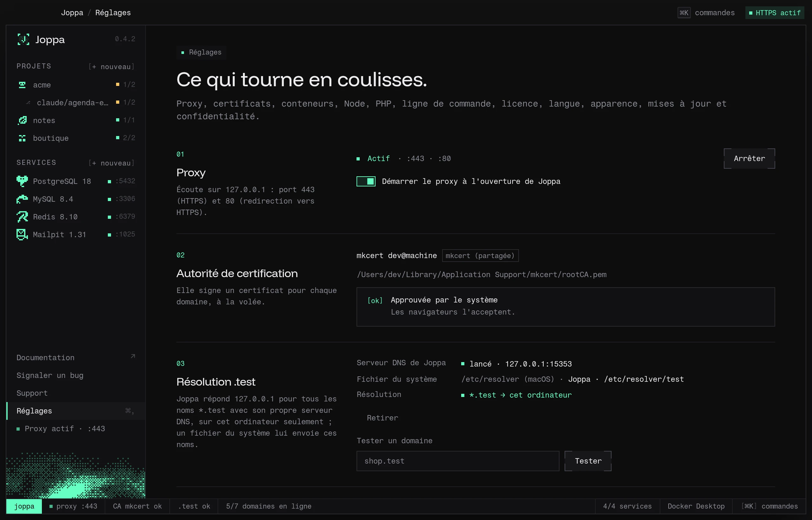Click the Redis 8.10 service icon
Image resolution: width=812 pixels, height=520 pixels.
pyautogui.click(x=22, y=217)
